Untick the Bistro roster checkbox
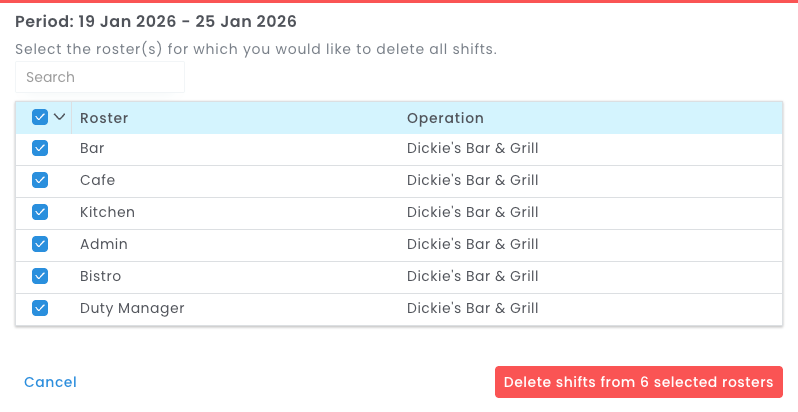The image size is (798, 412). tap(40, 276)
